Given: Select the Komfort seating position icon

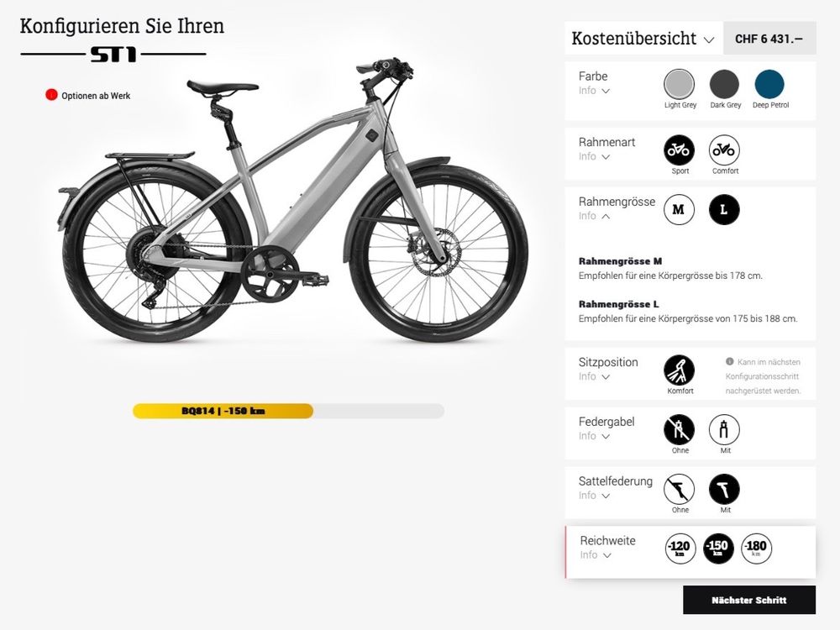Looking at the screenshot, I should (x=679, y=370).
